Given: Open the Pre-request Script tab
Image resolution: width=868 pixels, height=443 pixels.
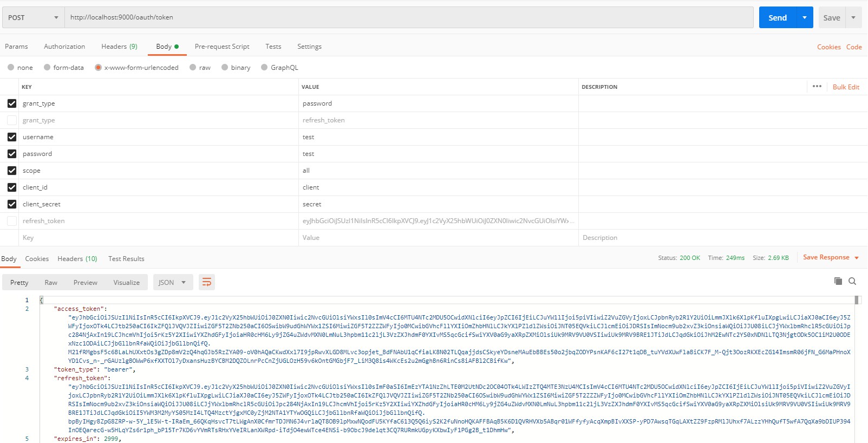Looking at the screenshot, I should [222, 47].
